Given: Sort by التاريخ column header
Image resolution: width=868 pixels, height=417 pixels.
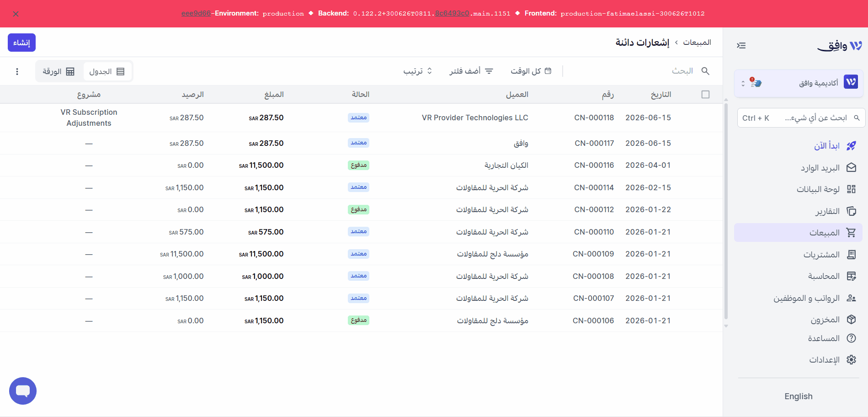Looking at the screenshot, I should (661, 95).
